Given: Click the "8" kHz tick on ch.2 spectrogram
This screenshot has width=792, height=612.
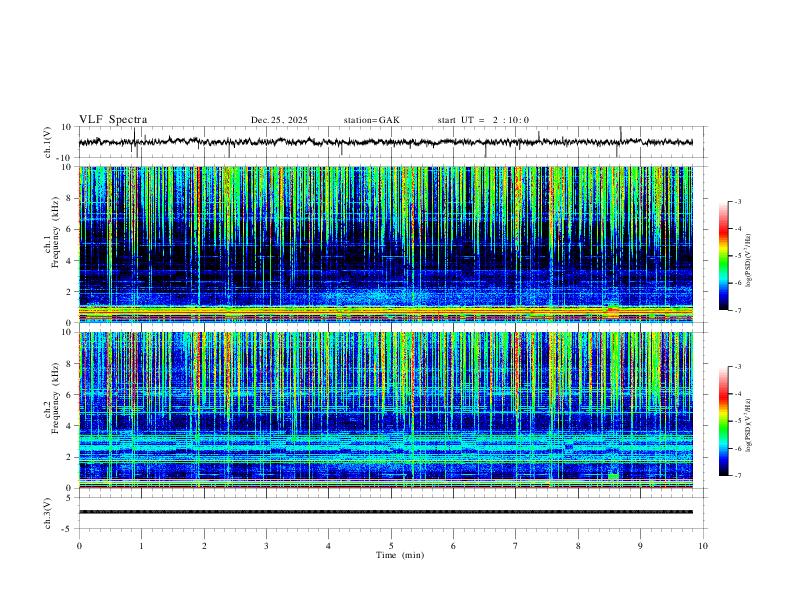Looking at the screenshot, I should tap(70, 364).
